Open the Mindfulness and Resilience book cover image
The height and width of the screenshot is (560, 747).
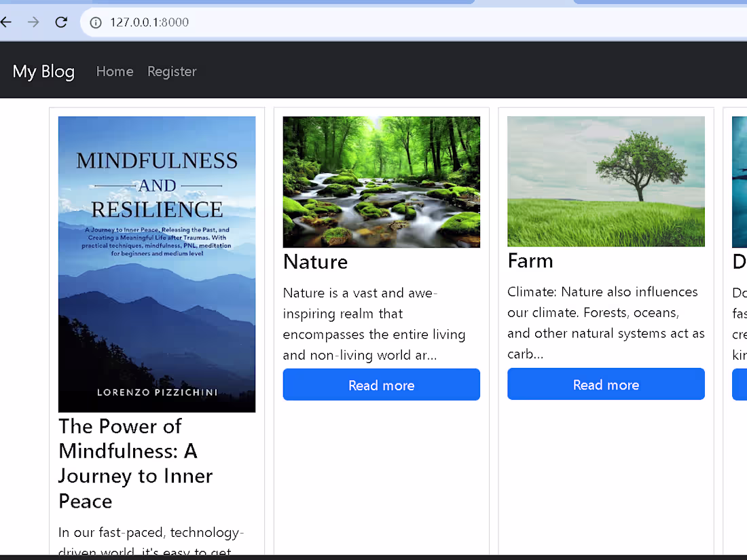(157, 263)
